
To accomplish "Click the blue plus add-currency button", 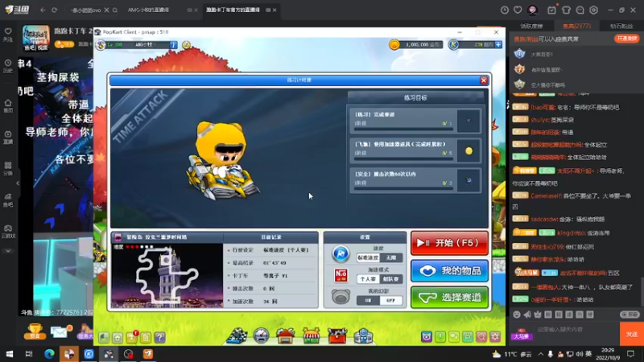I will tap(498, 44).
